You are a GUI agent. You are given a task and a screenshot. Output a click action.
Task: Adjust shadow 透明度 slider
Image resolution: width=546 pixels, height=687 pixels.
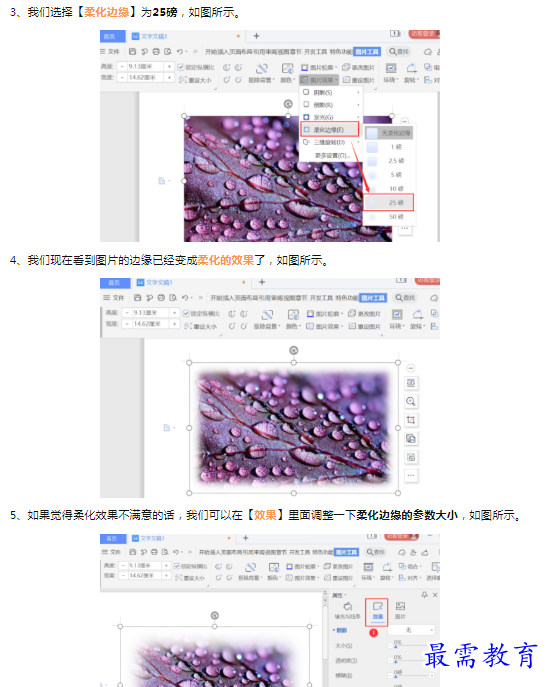point(411,660)
